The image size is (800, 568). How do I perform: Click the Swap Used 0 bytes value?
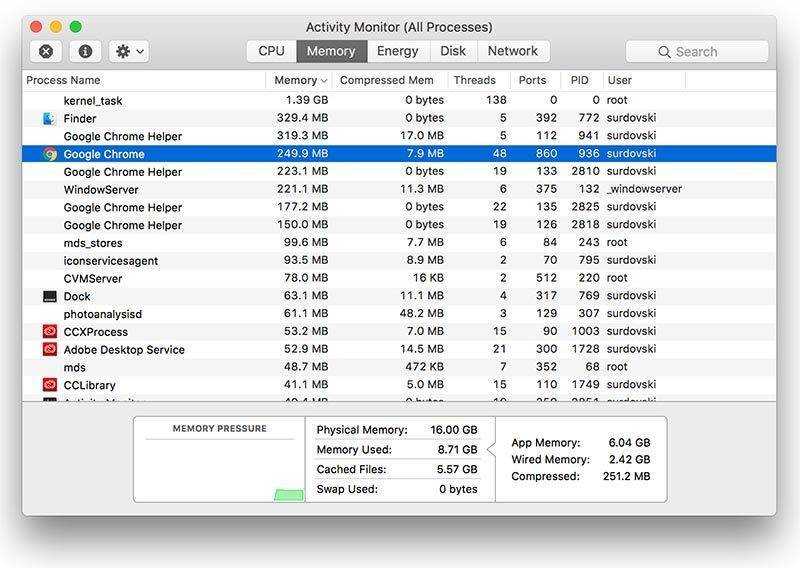click(458, 489)
